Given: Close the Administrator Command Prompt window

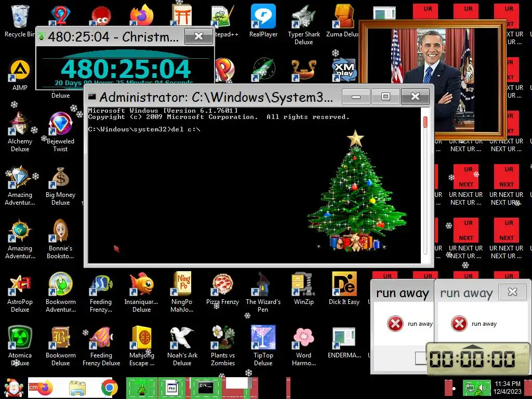Looking at the screenshot, I should tap(415, 97).
